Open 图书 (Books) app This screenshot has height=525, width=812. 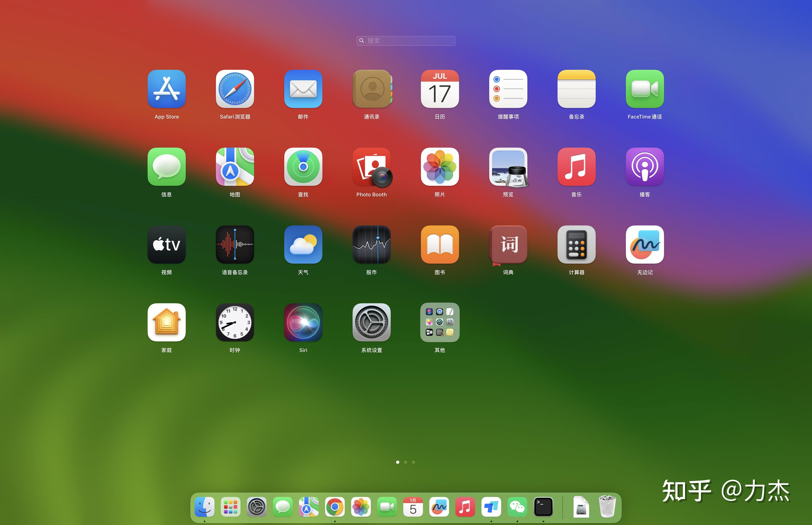tap(440, 245)
